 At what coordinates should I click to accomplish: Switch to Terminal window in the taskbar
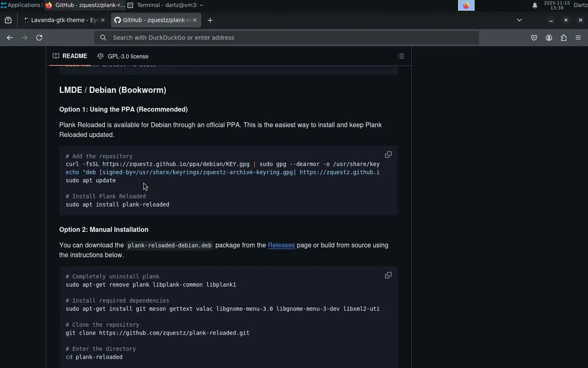[x=165, y=5]
